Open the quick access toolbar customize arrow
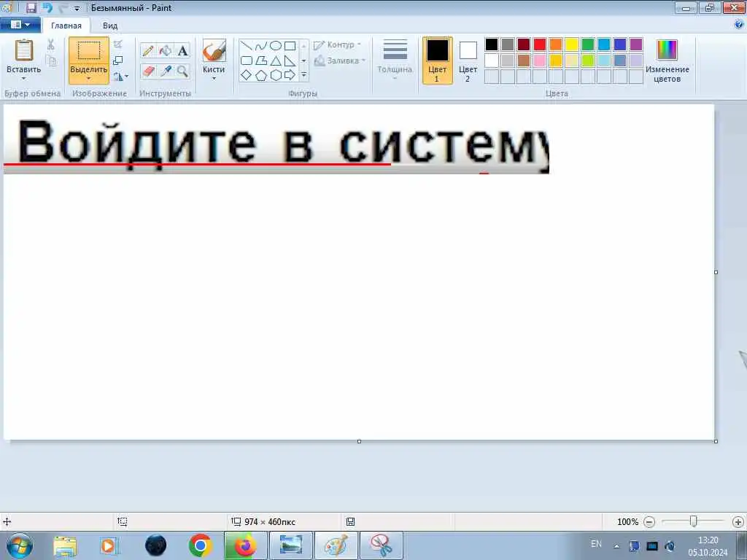Viewport: 747px width, 560px height. [77, 9]
